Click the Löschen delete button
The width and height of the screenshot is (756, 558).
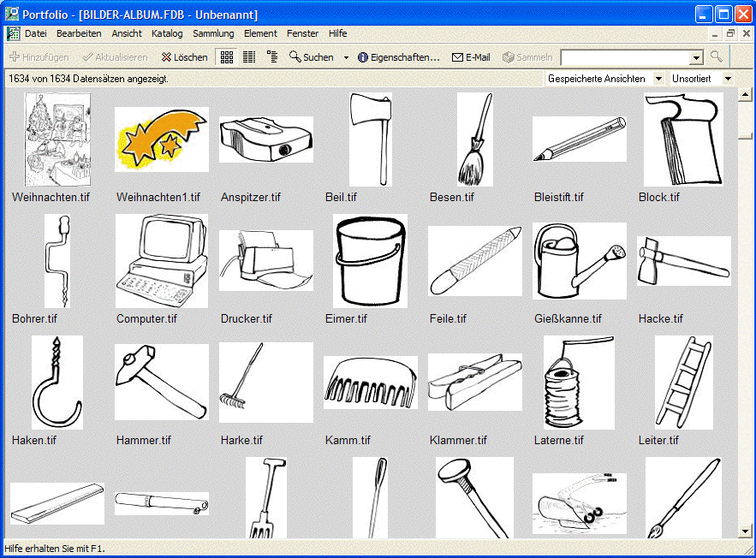point(184,57)
